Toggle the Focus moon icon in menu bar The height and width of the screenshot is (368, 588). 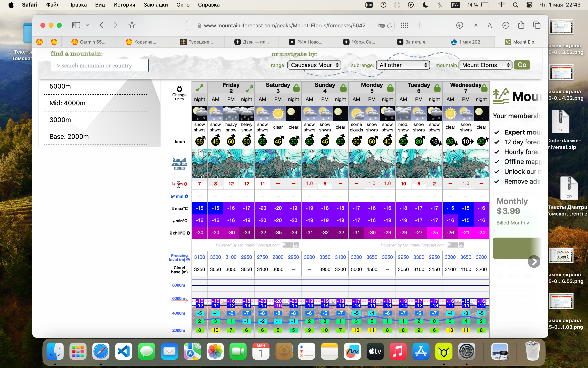point(425,5)
